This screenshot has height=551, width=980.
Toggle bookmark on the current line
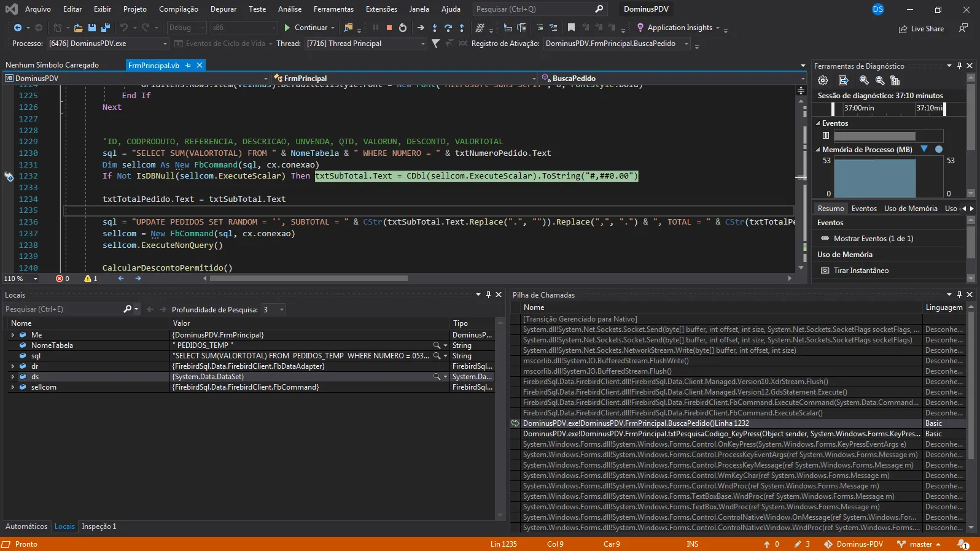[571, 28]
